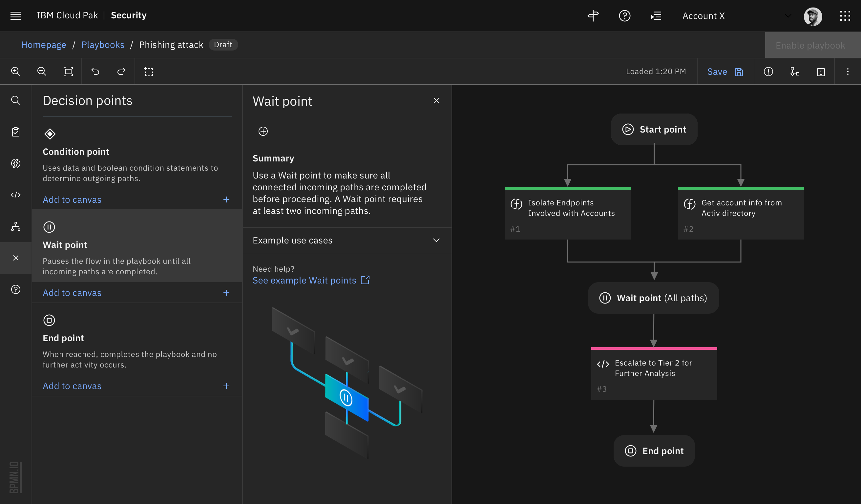Activate the region selection tool
This screenshot has height=504, width=861.
point(149,71)
